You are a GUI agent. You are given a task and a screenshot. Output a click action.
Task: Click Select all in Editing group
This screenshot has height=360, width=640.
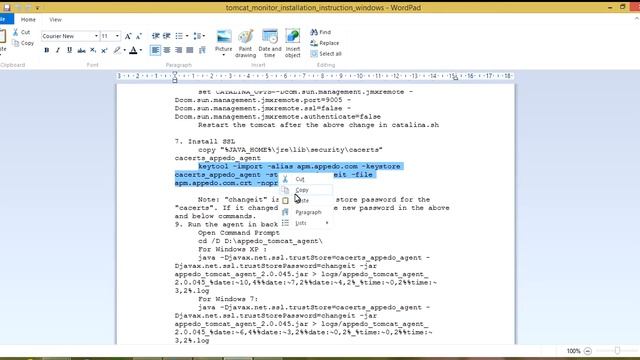tap(326, 54)
